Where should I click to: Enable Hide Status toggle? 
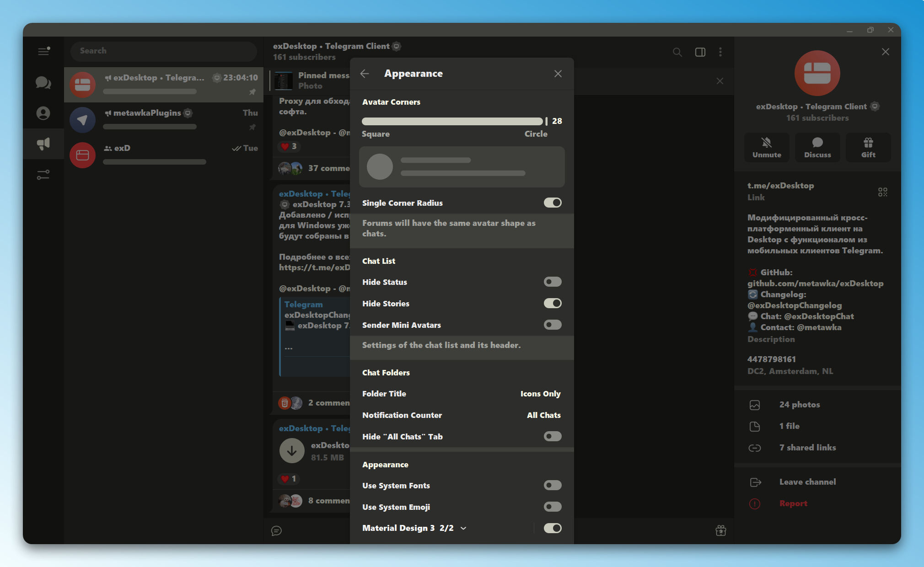(x=553, y=282)
